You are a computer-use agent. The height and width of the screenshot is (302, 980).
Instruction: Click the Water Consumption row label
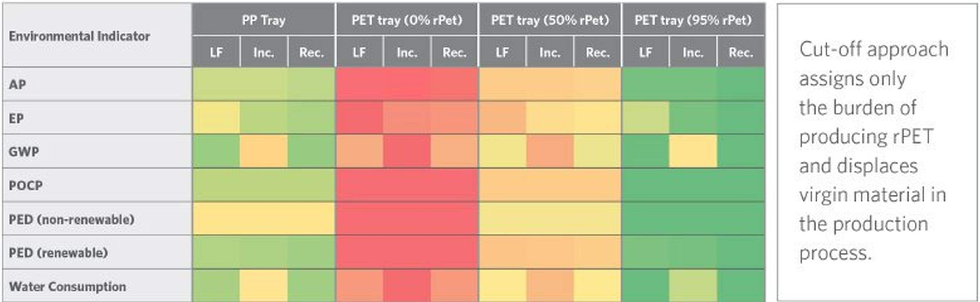click(x=67, y=286)
